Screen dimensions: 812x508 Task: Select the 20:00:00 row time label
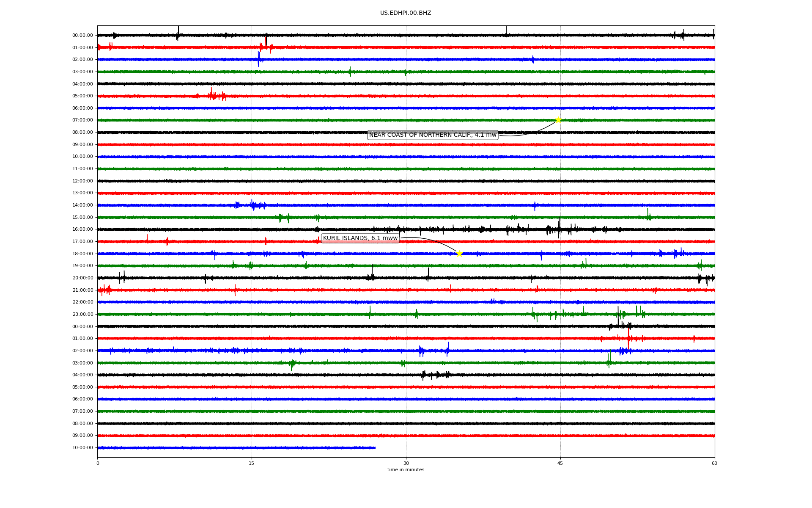(x=82, y=278)
